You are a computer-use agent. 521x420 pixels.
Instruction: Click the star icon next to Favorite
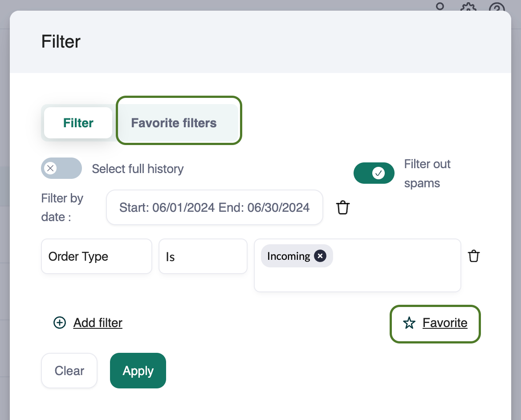(x=409, y=323)
